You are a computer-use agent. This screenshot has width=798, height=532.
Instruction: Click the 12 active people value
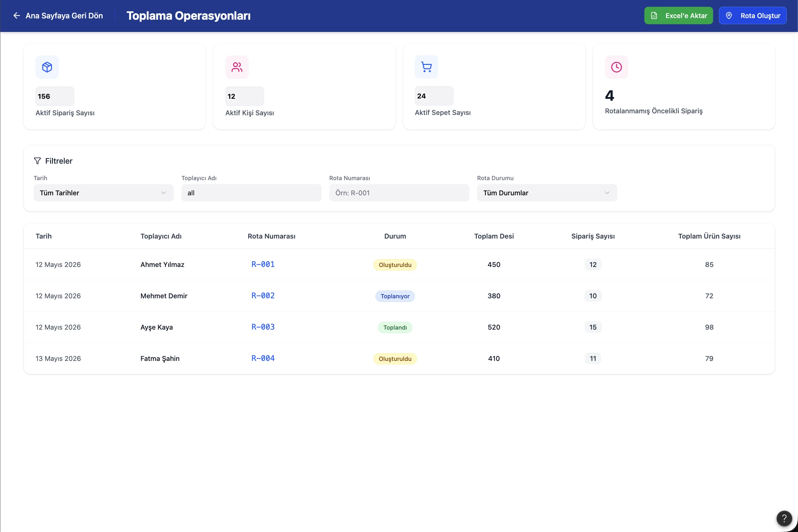point(244,96)
